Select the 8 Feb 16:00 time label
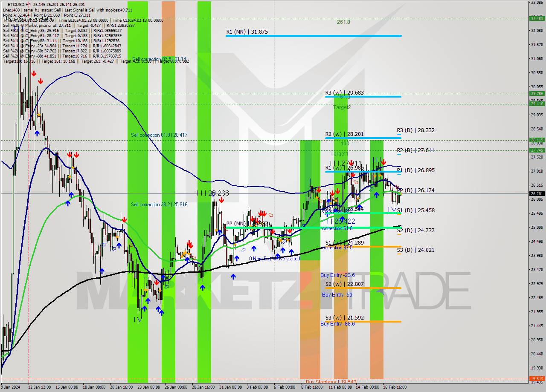546x392 pixels. [x=311, y=387]
